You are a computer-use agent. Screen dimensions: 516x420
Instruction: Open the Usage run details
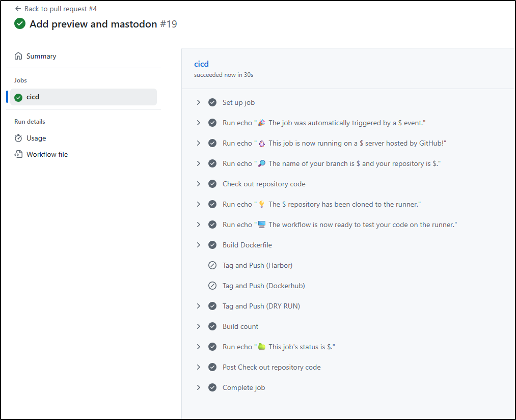36,138
